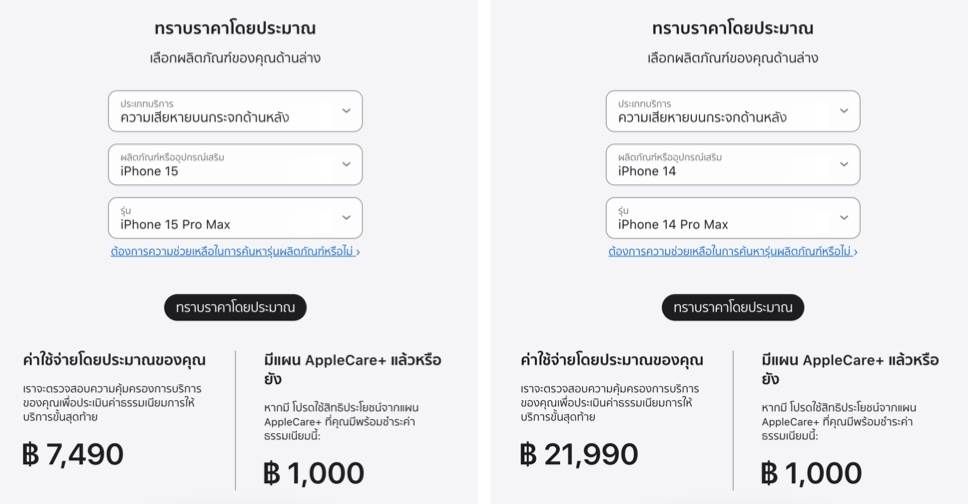Click the ฿ 7,490 estimated price
The width and height of the screenshot is (968, 504).
[73, 455]
